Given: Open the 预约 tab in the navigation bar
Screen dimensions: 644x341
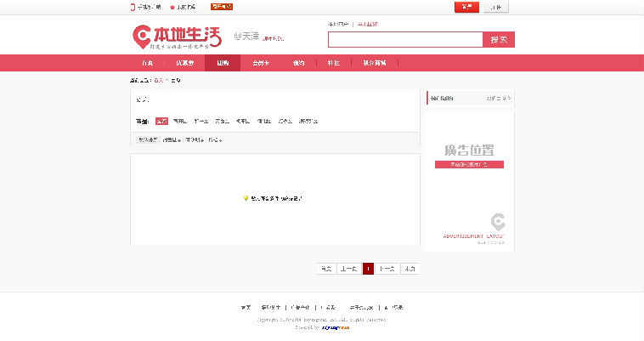Looking at the screenshot, I should point(298,63).
